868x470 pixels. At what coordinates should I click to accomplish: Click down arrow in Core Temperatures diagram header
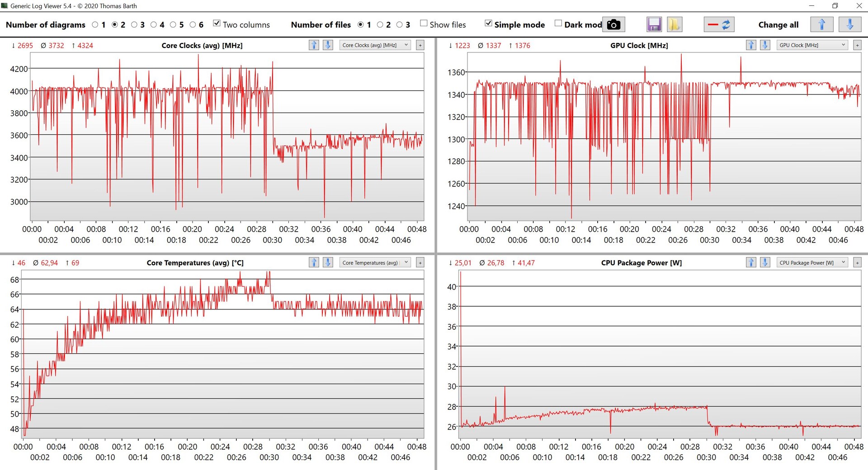(328, 262)
